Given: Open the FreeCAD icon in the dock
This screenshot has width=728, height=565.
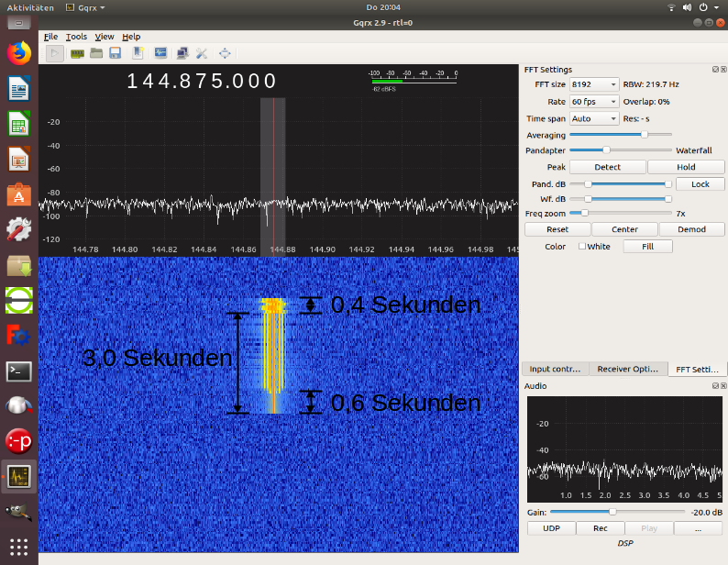Looking at the screenshot, I should [19, 336].
